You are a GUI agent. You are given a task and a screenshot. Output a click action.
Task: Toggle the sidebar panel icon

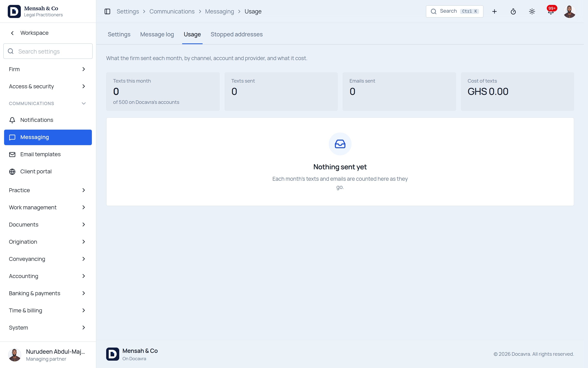tap(107, 11)
